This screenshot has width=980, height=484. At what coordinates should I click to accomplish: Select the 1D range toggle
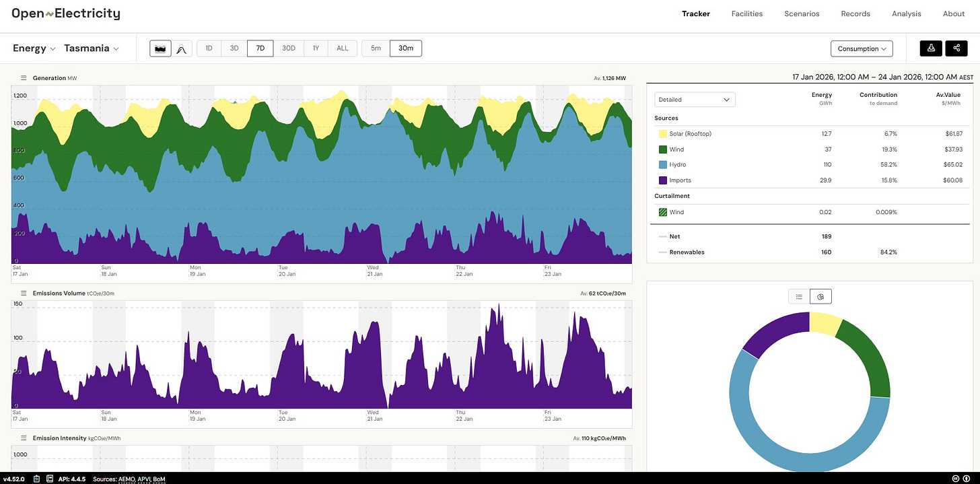(209, 48)
